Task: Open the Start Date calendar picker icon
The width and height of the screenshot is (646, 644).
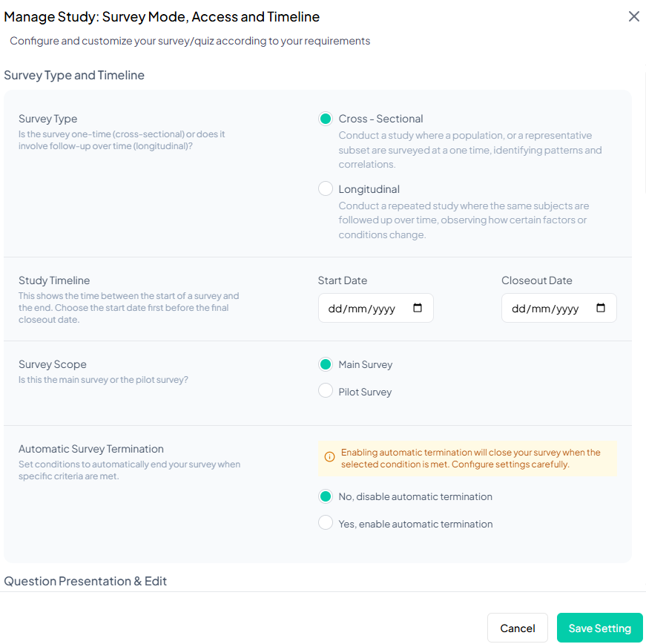Action: pos(418,308)
